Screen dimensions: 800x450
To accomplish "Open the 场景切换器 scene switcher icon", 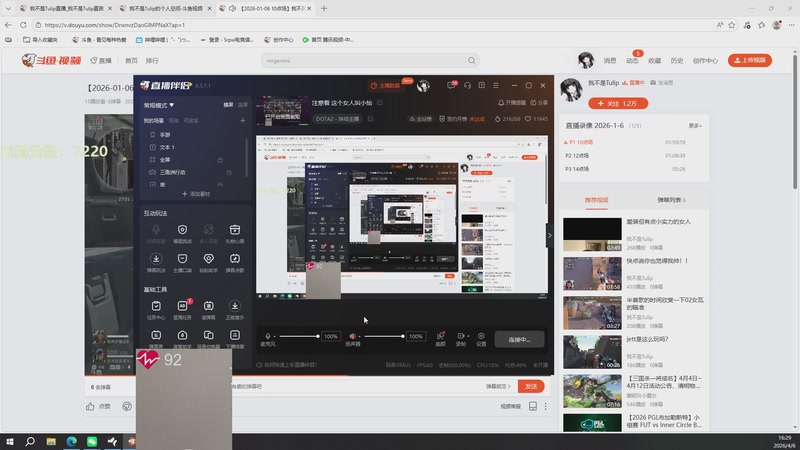I will (x=208, y=335).
